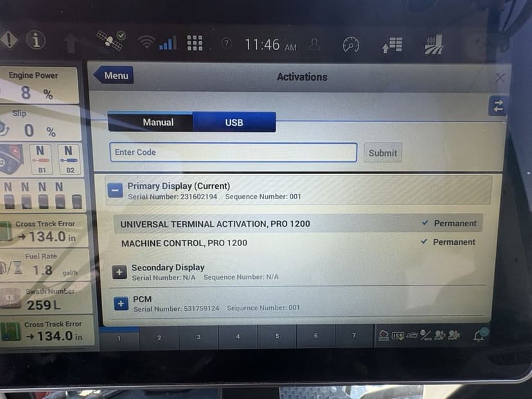Check the GPS satellite status icon

coord(111,40)
